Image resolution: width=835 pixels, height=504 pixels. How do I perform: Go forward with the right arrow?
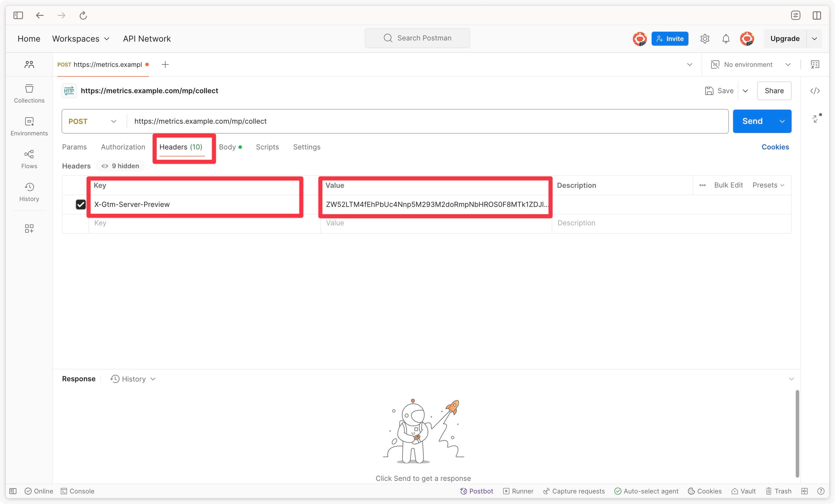(61, 15)
